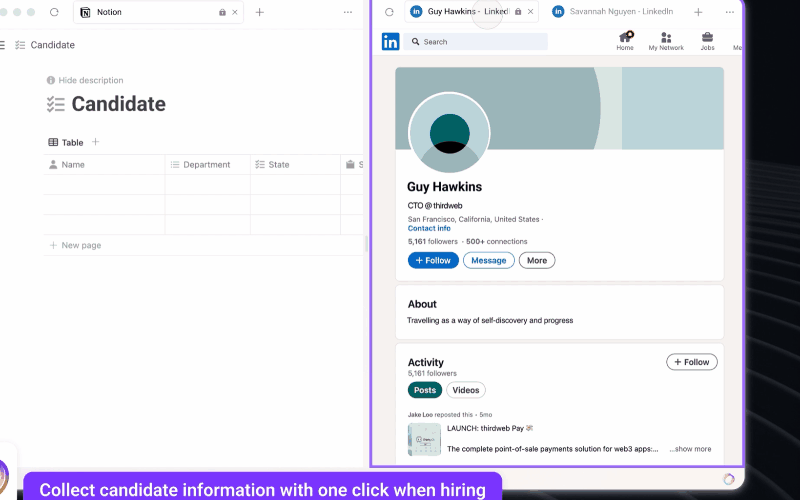Select the Posts activity filter
Image resolution: width=800 pixels, height=500 pixels.
click(424, 390)
